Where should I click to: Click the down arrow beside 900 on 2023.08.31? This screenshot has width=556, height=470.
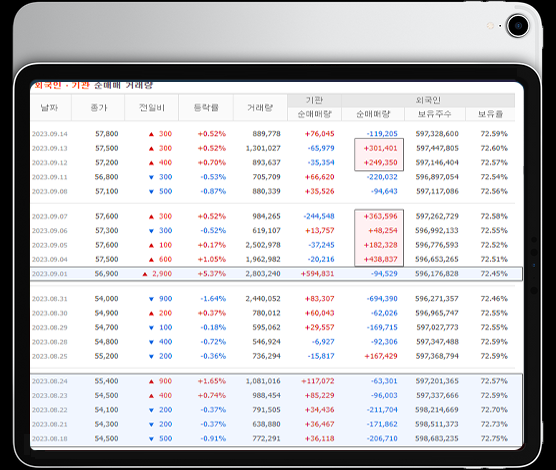click(151, 299)
